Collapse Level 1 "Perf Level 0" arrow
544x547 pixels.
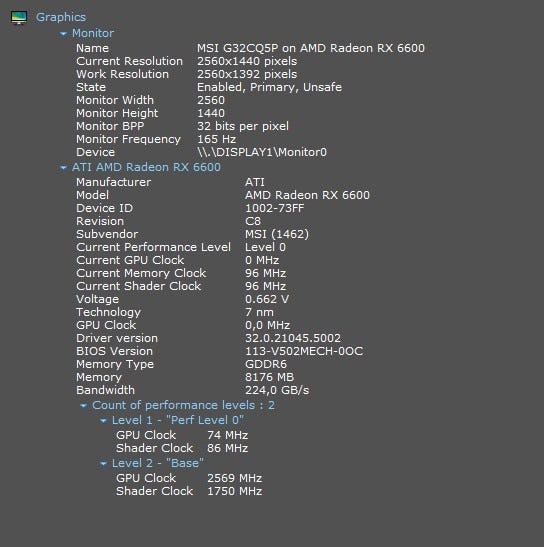point(103,421)
